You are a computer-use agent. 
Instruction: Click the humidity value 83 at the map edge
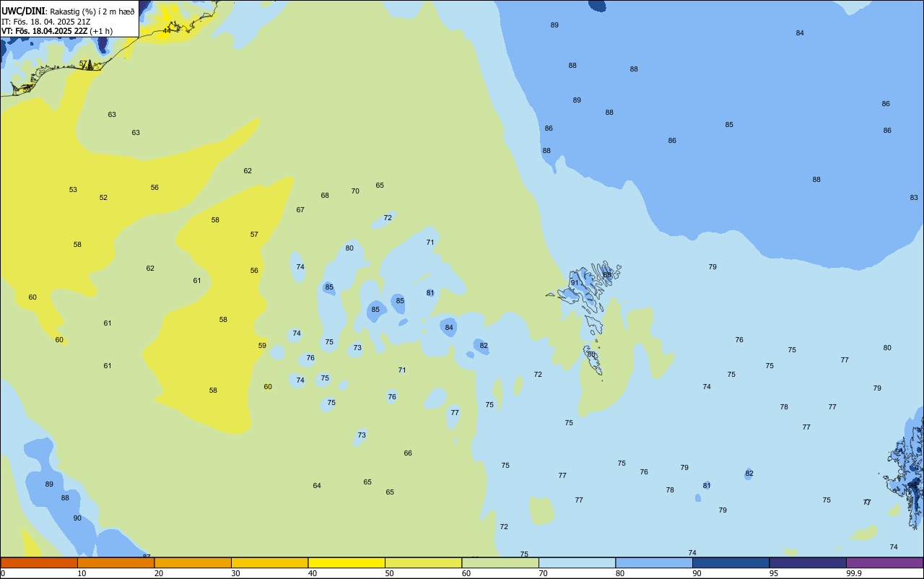[x=914, y=198]
